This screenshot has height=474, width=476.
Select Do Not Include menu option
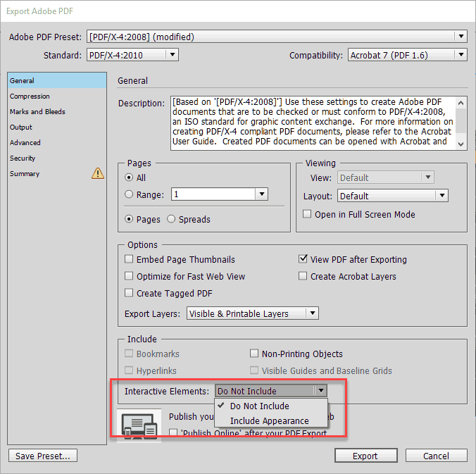pos(271,406)
